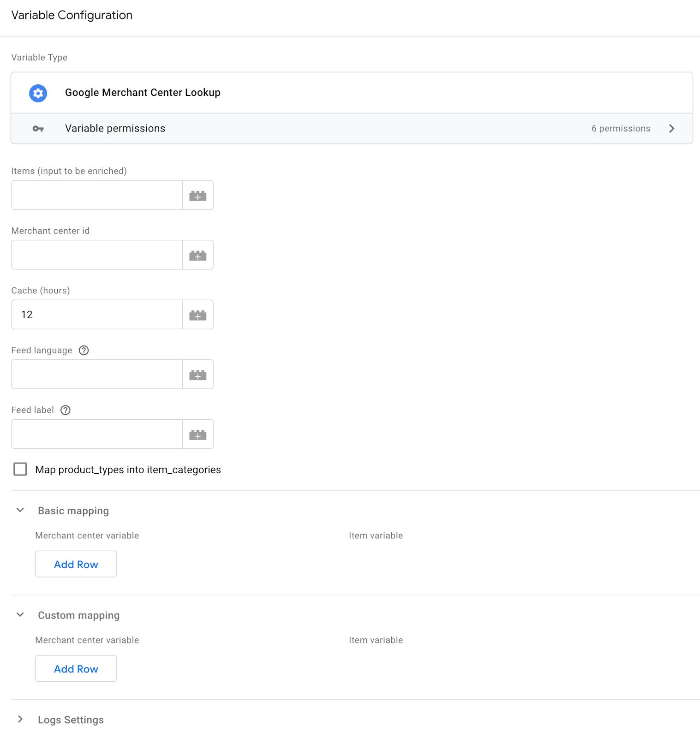The height and width of the screenshot is (738, 700).
Task: Click the '6 permissions' text
Action: 621,129
